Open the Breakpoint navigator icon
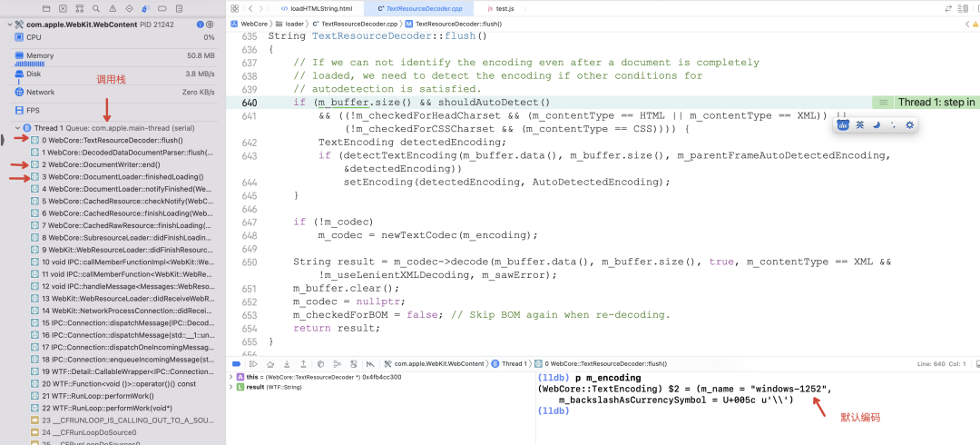 point(162,9)
